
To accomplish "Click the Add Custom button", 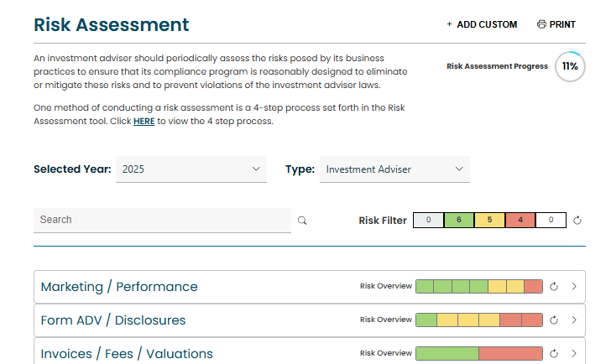I will click(x=482, y=24).
